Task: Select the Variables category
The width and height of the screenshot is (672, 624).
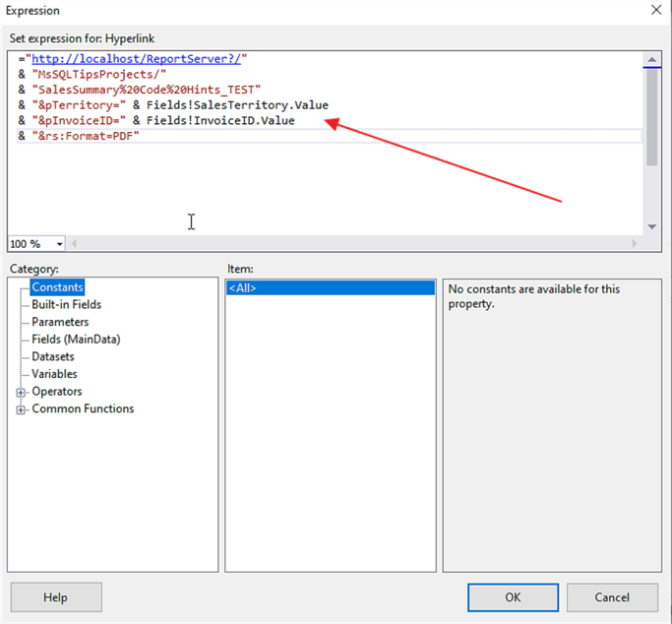Action: tap(54, 374)
